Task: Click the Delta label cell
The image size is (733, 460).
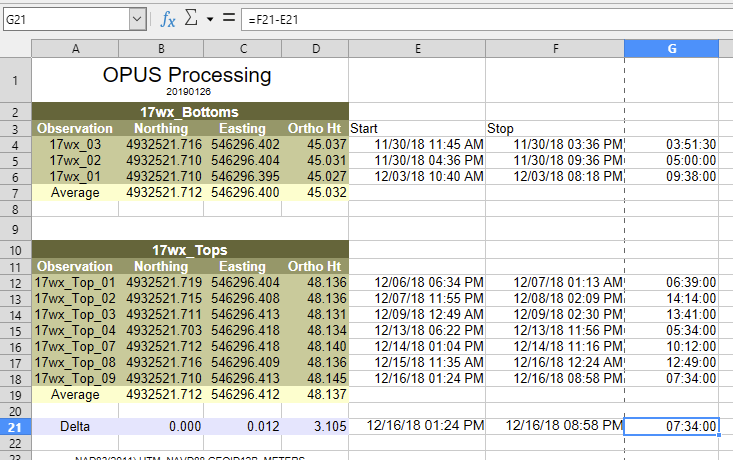Action: pos(75,427)
